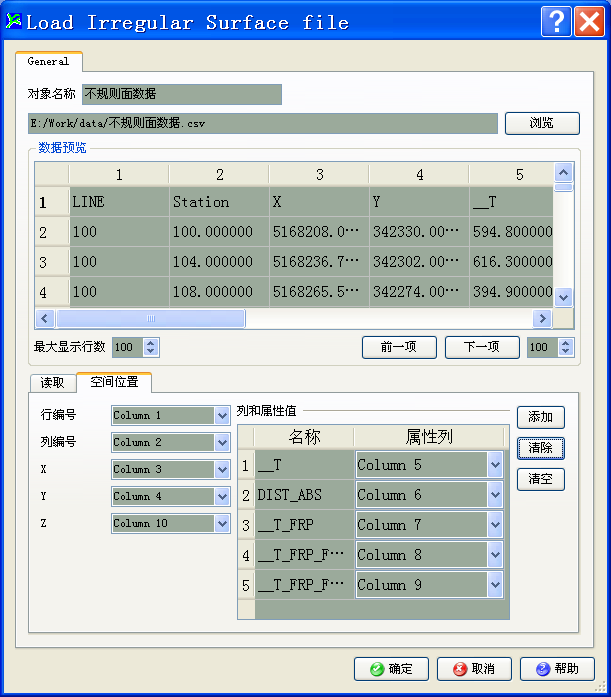Click the 104.000000 cell in preview
Image resolution: width=611 pixels, height=697 pixels.
pyautogui.click(x=220, y=262)
